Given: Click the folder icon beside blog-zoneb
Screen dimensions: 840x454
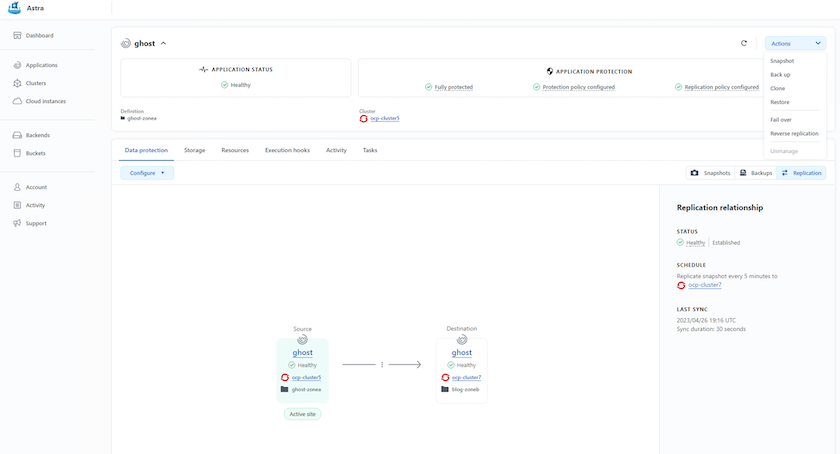Looking at the screenshot, I should [445, 389].
